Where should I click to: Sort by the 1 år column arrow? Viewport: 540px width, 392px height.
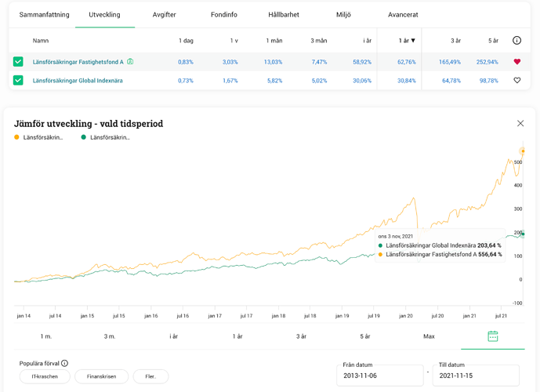pos(413,41)
